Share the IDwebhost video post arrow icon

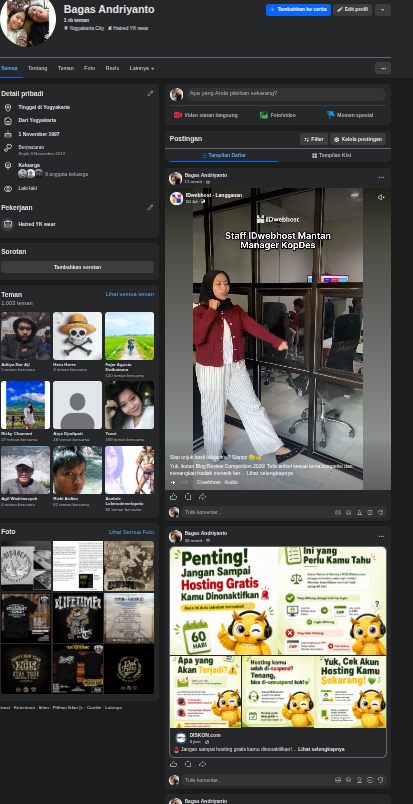pyautogui.click(x=203, y=496)
